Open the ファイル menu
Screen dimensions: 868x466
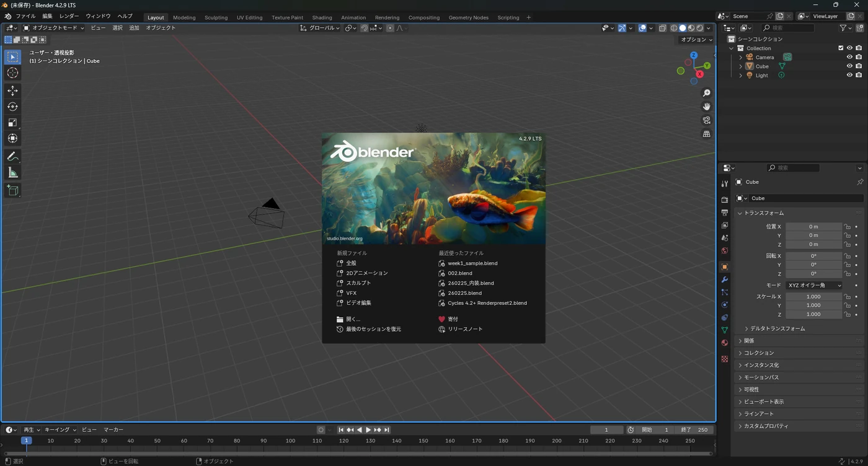[25, 16]
